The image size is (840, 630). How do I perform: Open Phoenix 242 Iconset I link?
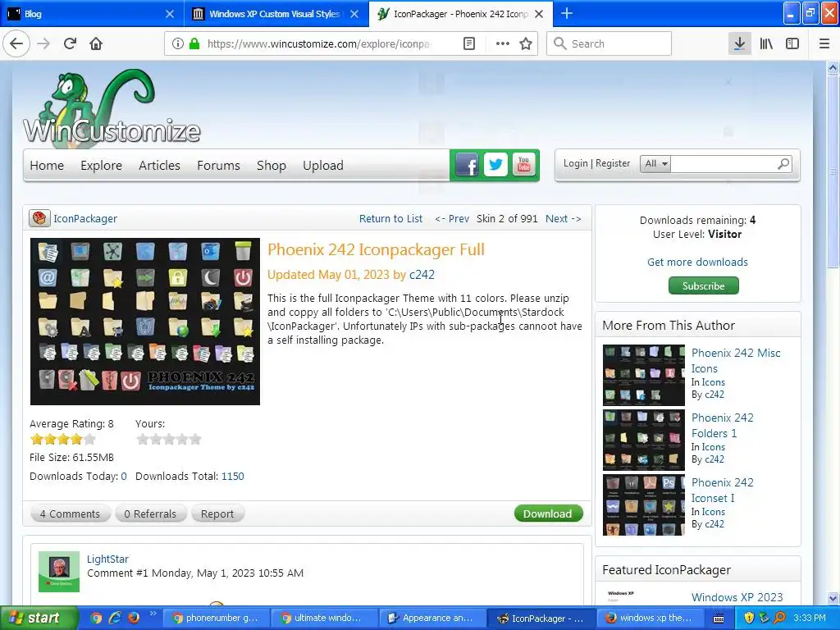[722, 491]
